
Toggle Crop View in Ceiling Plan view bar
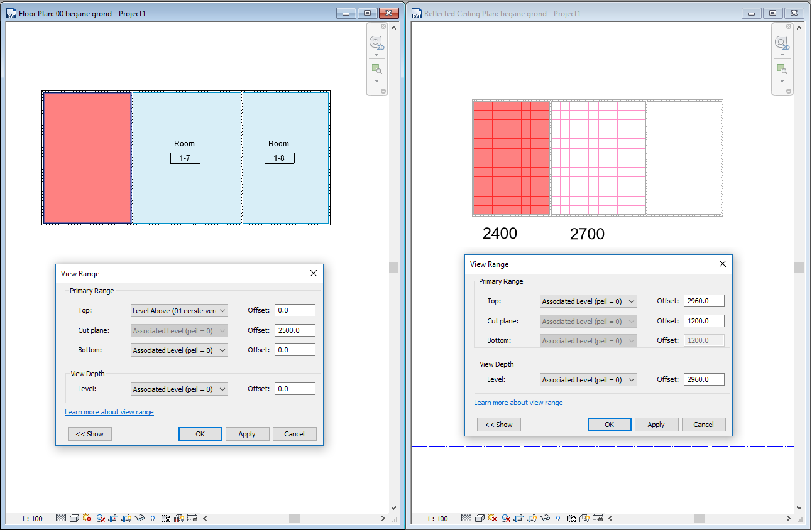pyautogui.click(x=519, y=518)
